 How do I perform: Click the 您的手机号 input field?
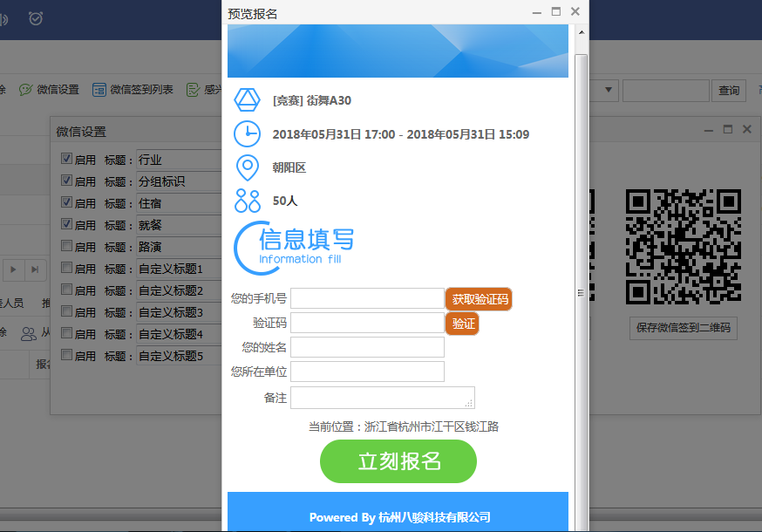pos(367,299)
